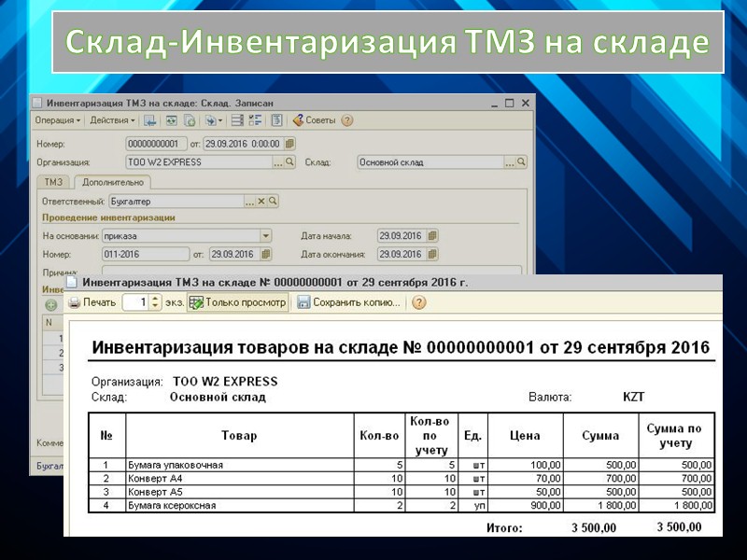
Task: Click magnifier open icon for Ответственный
Action: pos(273,202)
